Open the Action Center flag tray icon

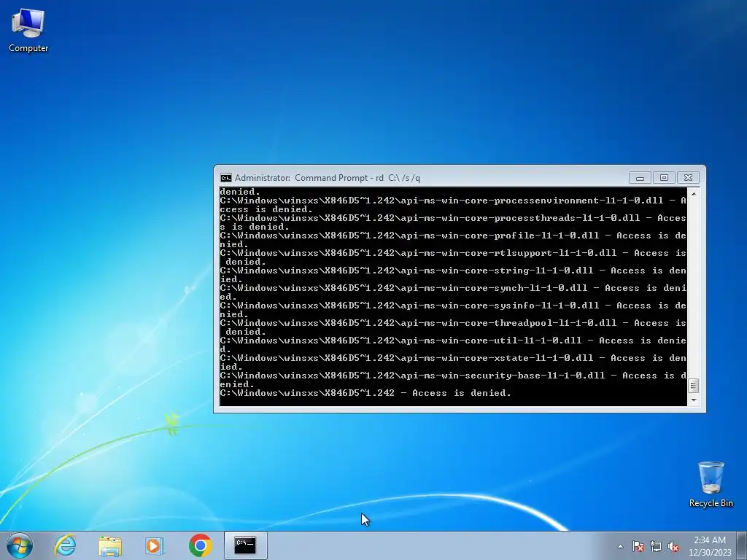pyautogui.click(x=638, y=546)
